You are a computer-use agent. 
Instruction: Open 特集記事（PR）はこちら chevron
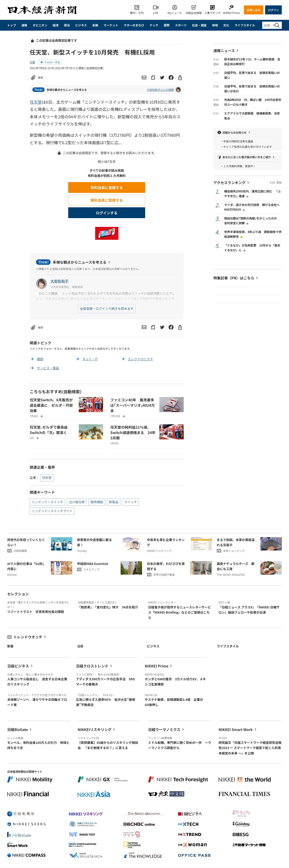pos(257,278)
